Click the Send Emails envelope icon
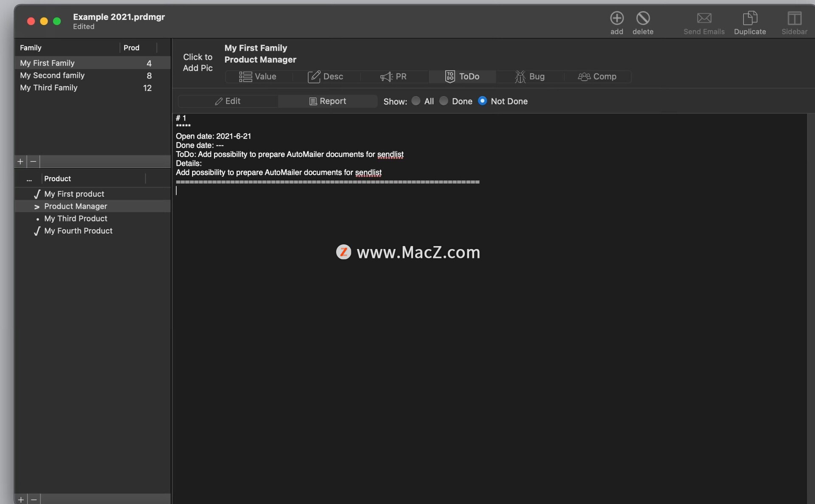The height and width of the screenshot is (504, 815). pos(704,18)
